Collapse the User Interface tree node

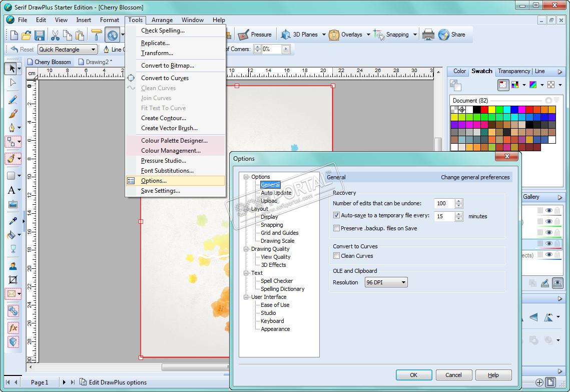pos(246,297)
